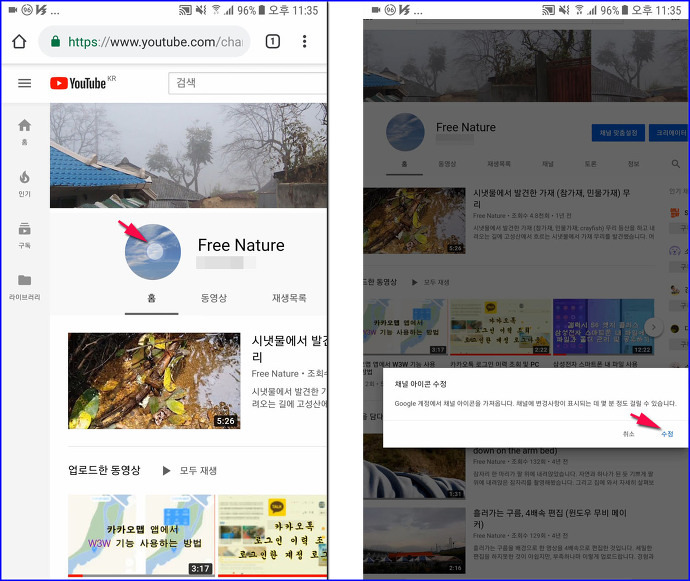
Task: Click the 시냇물에서 발견 video title in left screenshot
Action: point(289,348)
